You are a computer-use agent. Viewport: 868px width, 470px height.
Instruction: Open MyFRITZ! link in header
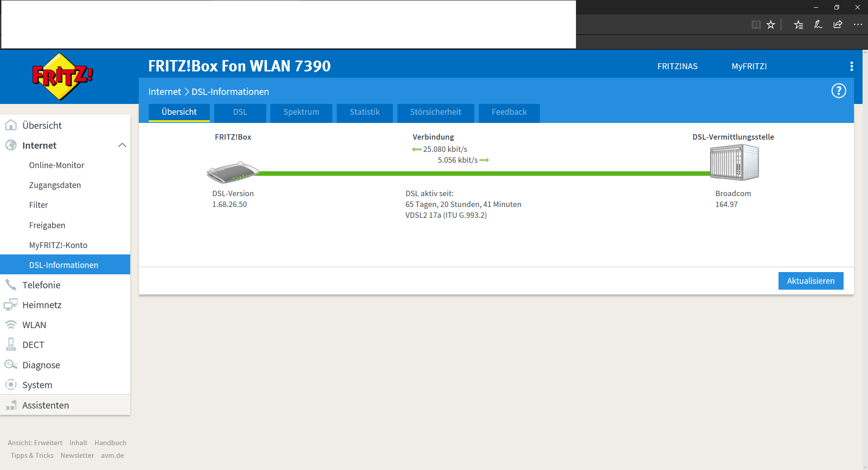[749, 66]
